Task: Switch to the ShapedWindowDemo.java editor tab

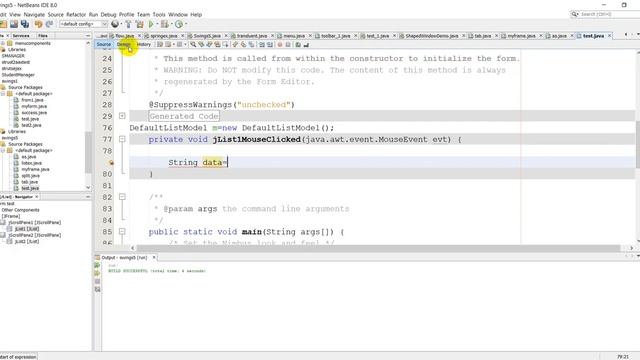Action: tap(431, 36)
